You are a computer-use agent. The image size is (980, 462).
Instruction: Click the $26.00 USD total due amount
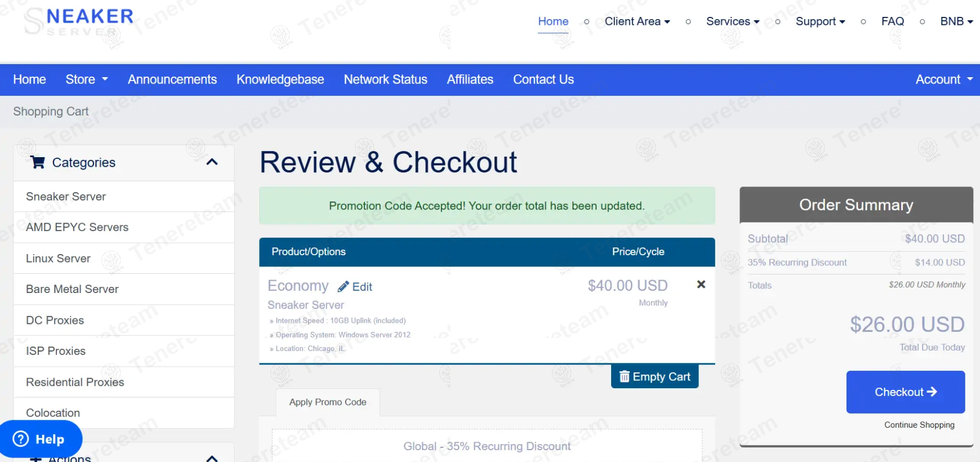coord(907,325)
